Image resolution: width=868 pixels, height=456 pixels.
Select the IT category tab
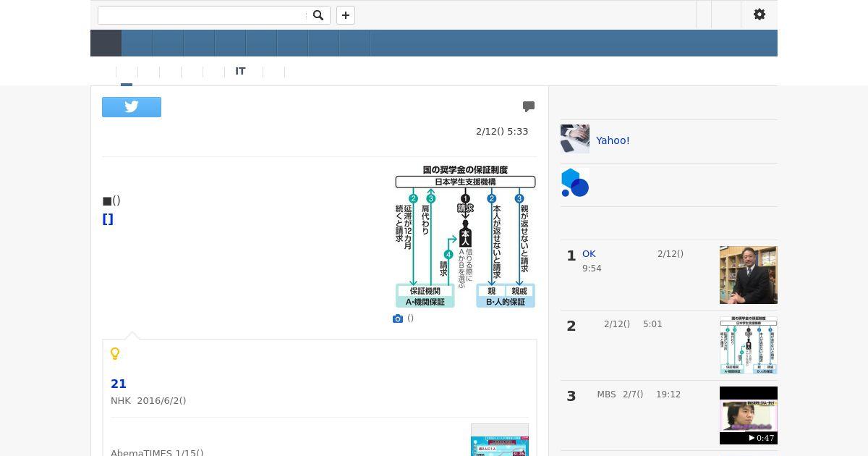coord(240,71)
